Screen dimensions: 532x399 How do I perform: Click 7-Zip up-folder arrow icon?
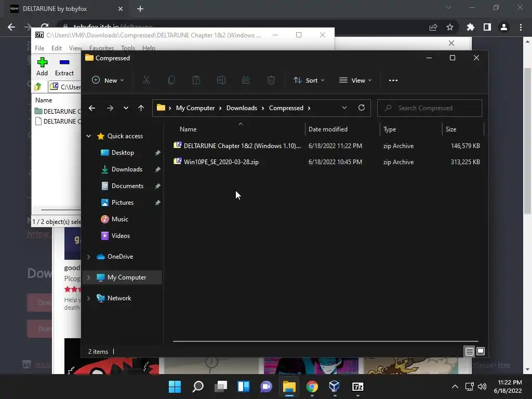coord(38,87)
